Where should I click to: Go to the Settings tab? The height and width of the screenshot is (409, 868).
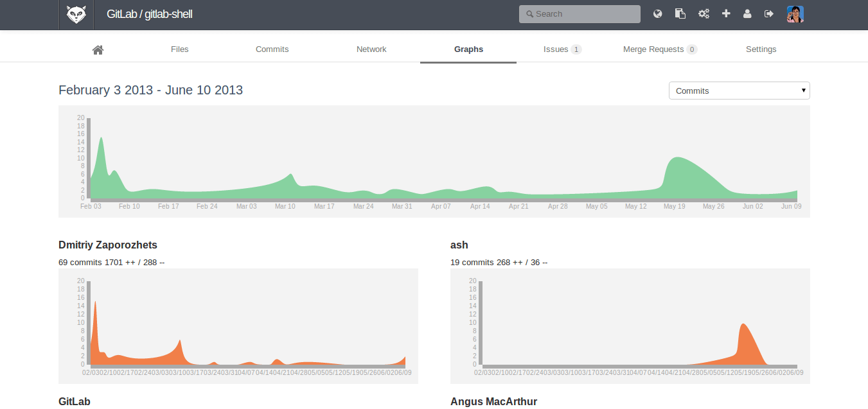[761, 49]
